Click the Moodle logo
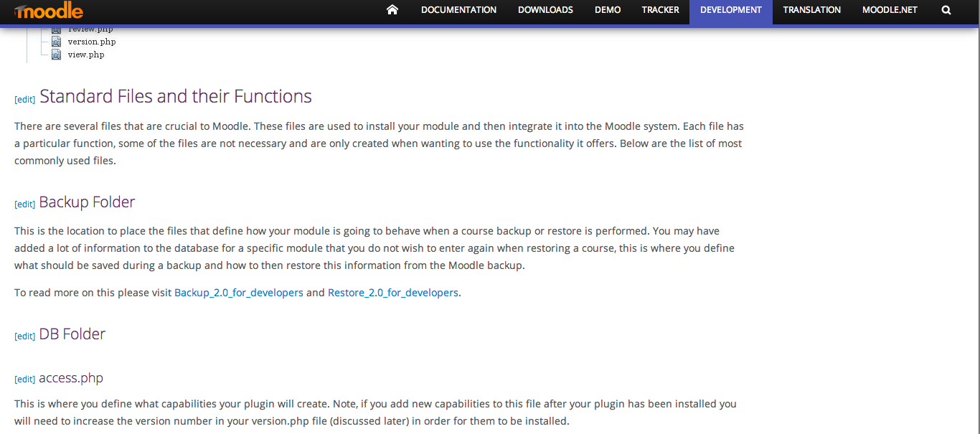 point(48,11)
